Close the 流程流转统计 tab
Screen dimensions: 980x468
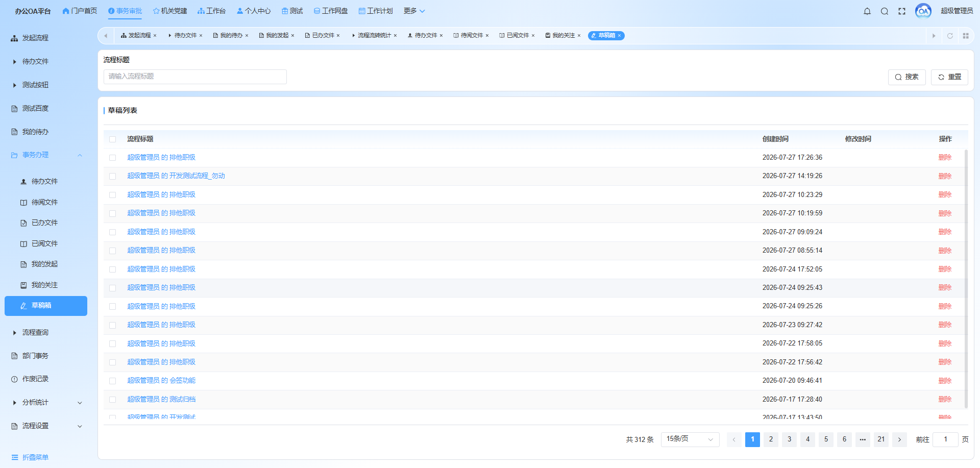click(x=395, y=36)
